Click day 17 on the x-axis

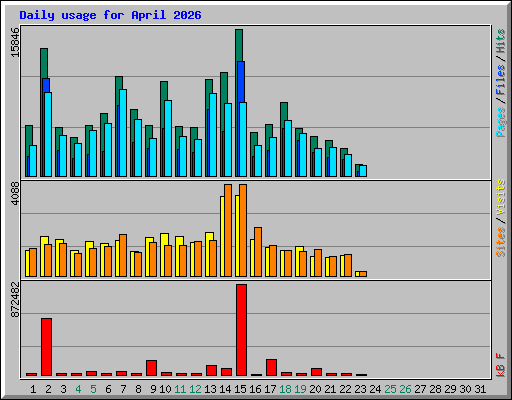pos(270,389)
